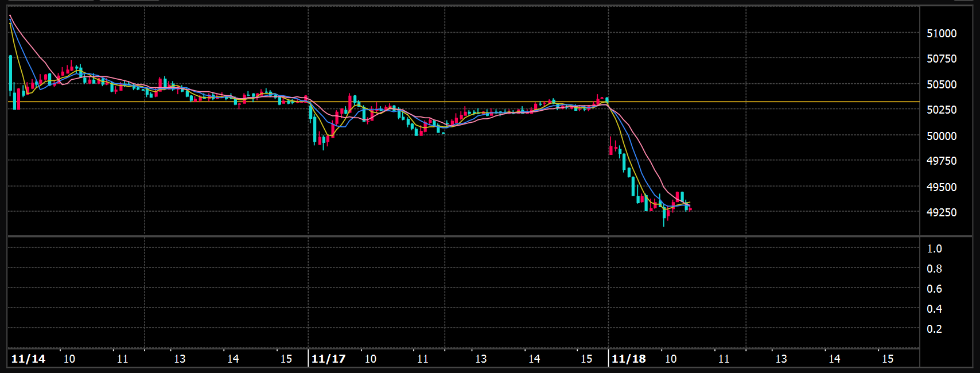
Task: Click the 13 hour label after 11/17
Action: tap(481, 359)
